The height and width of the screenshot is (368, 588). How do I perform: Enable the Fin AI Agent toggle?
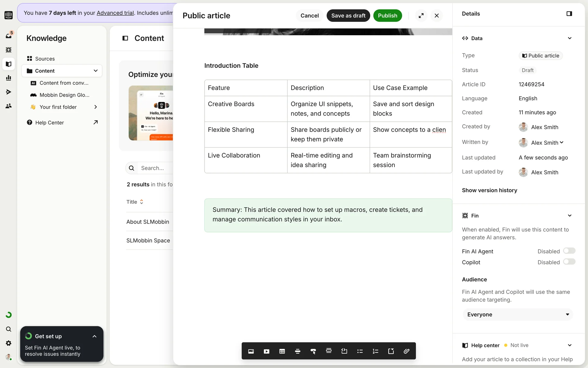click(x=569, y=251)
